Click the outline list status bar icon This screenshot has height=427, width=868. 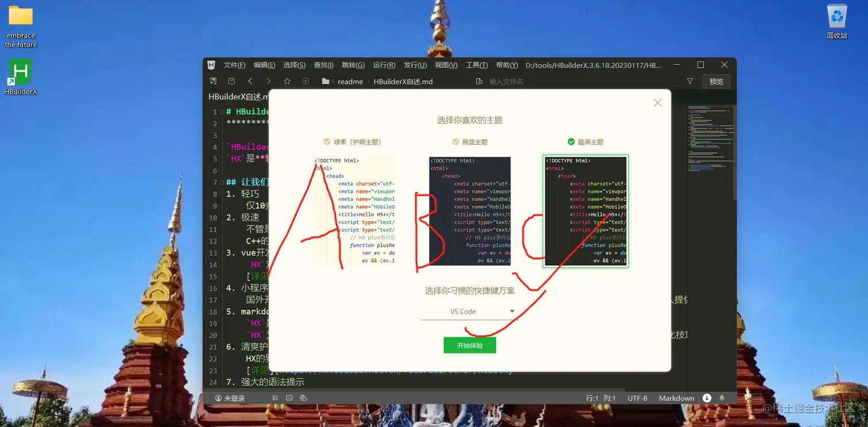[276, 398]
